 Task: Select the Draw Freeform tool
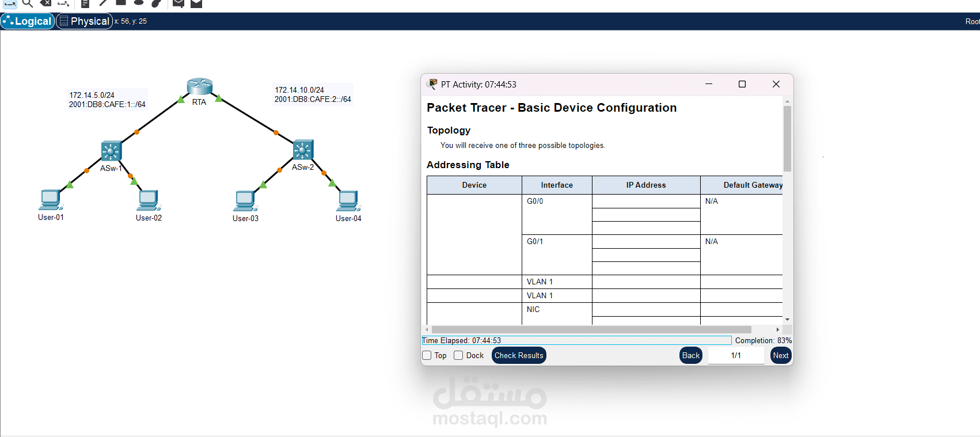(x=157, y=3)
